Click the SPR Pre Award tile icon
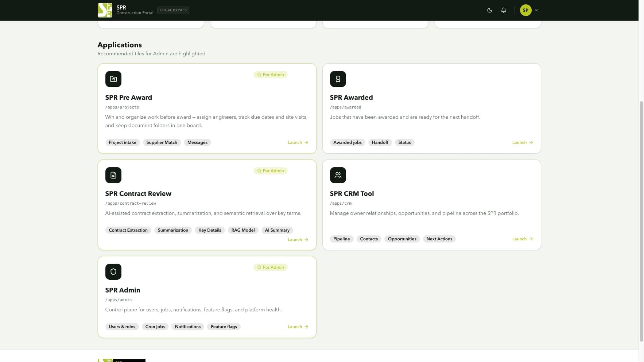Viewport: 644px width, 362px height. pyautogui.click(x=113, y=79)
